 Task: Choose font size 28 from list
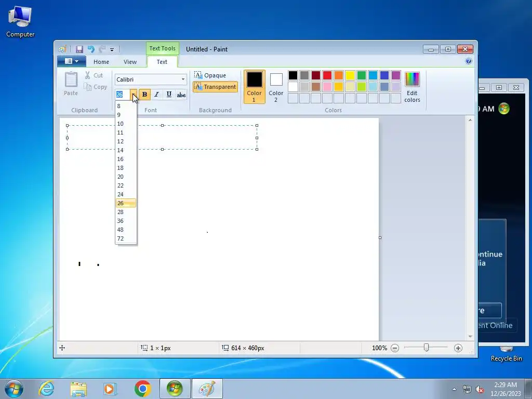[126, 212]
